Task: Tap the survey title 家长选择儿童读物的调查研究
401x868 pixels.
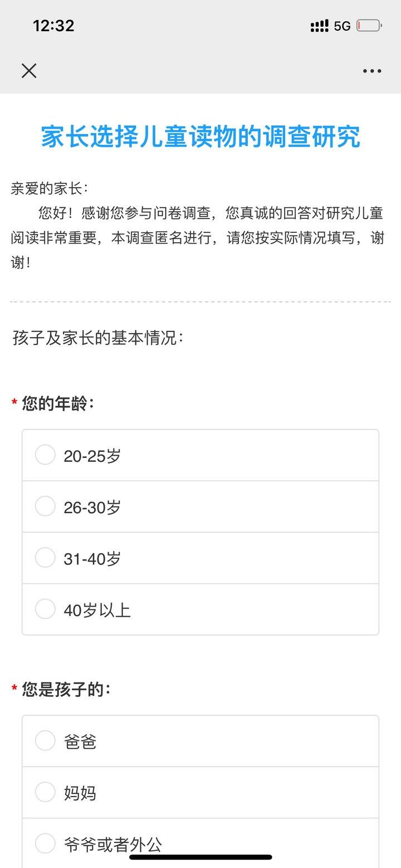Action: 200,136
